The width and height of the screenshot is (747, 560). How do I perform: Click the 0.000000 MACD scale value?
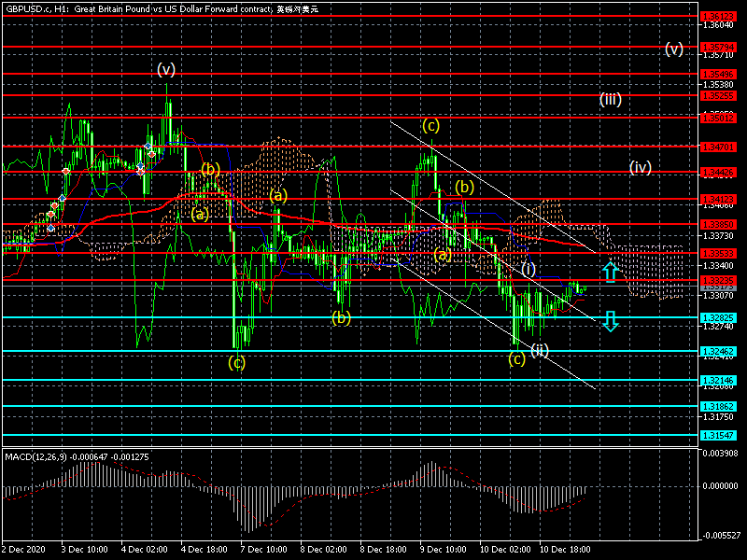point(720,486)
